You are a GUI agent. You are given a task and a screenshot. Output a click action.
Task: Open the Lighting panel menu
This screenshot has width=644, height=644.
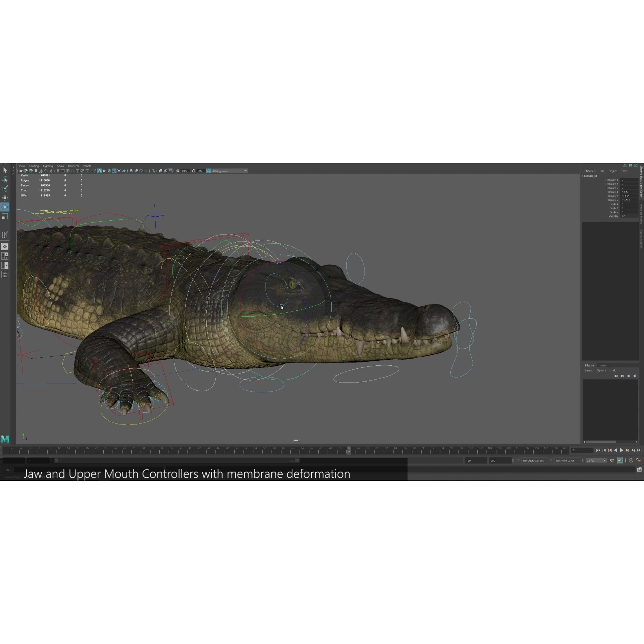[x=48, y=166]
